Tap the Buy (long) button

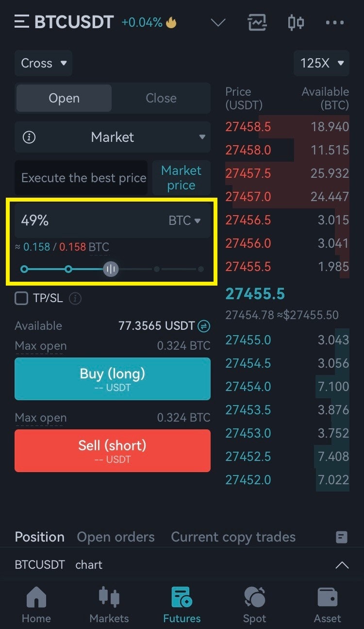(113, 379)
